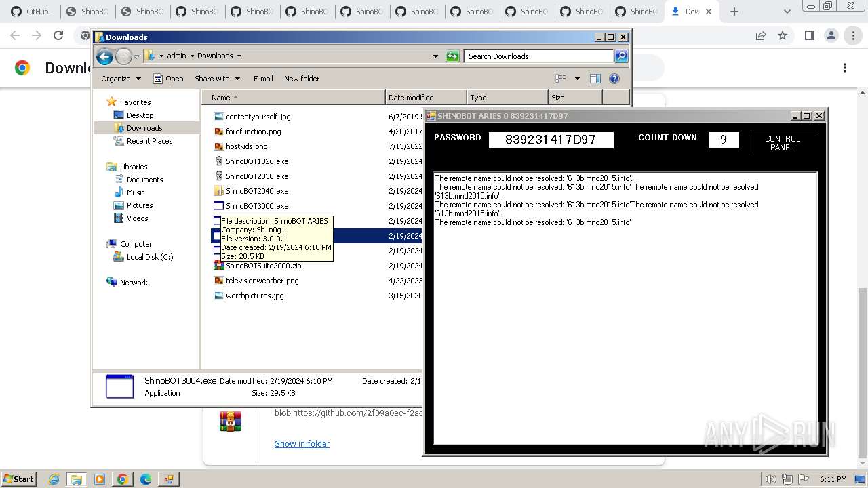Select the ShinoBOT2030.exe skull icon
The height and width of the screenshot is (488, 868).
(218, 176)
